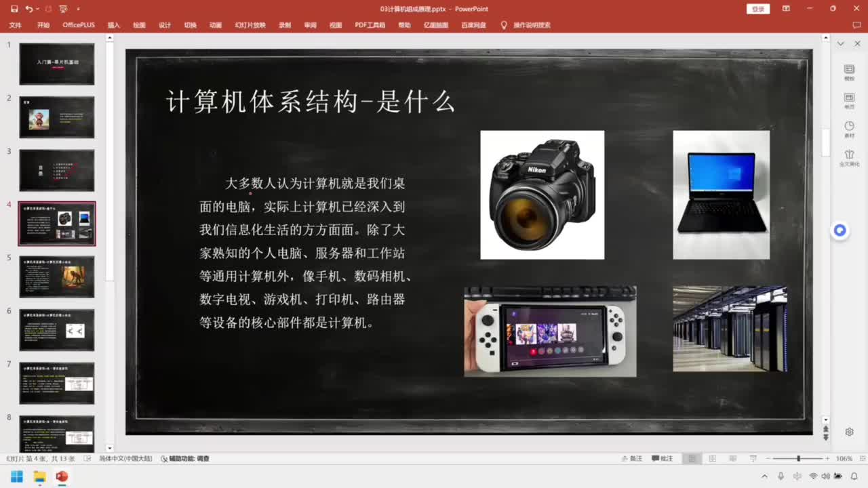Viewport: 868px width, 488px height.
Task: Collapse the right side pane with chevron
Action: pyautogui.click(x=841, y=43)
